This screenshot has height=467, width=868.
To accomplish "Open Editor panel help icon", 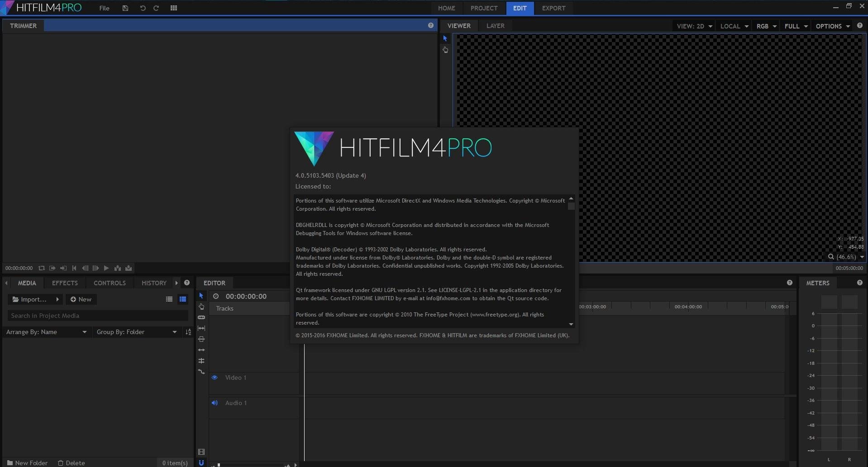I will (790, 283).
